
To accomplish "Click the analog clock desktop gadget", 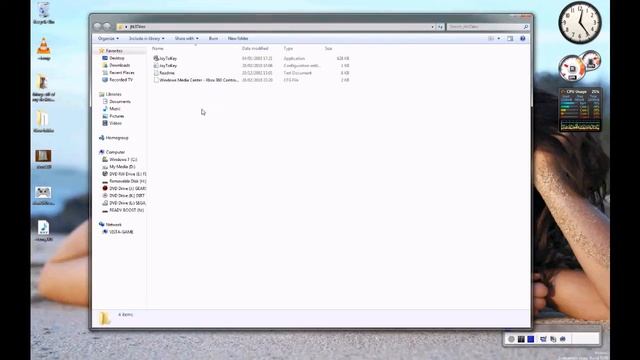I will [x=580, y=23].
